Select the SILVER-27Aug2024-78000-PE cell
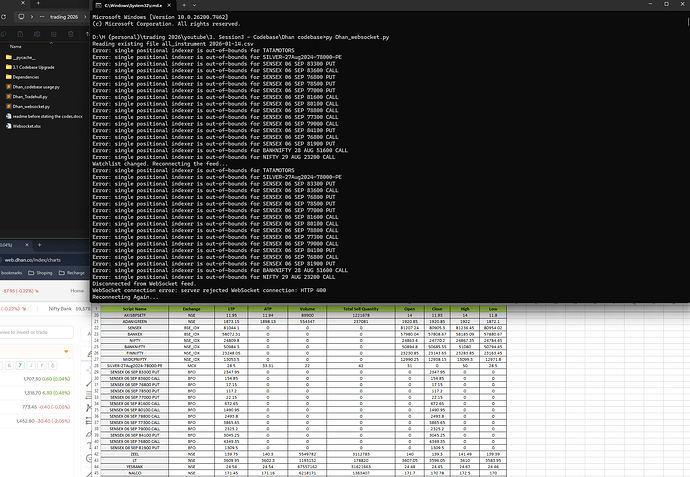The image size is (690, 477). pos(134,366)
